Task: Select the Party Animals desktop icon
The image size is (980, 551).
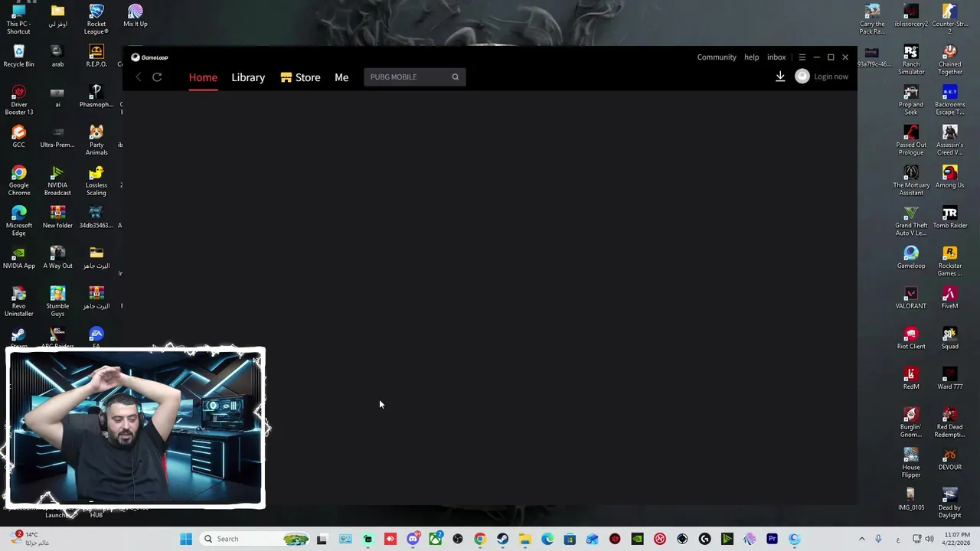Action: [x=96, y=140]
